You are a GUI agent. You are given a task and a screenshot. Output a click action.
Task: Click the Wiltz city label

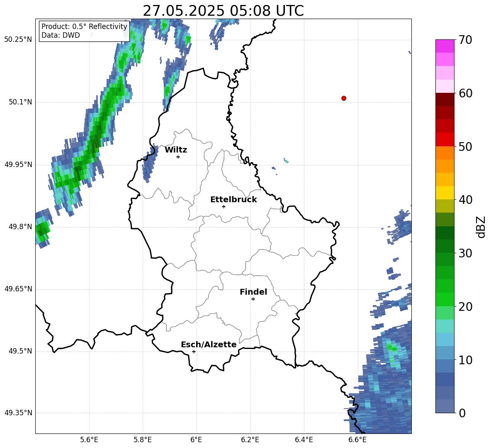click(176, 150)
